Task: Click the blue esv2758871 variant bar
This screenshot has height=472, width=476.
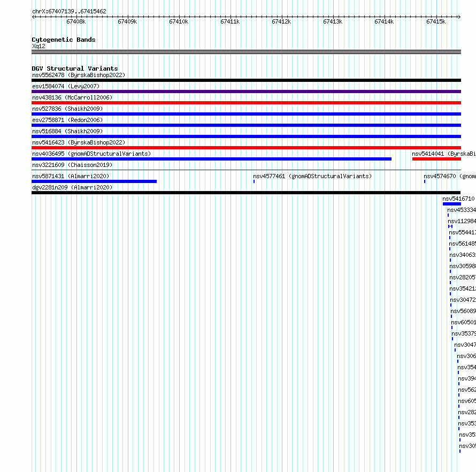Action: [246, 125]
